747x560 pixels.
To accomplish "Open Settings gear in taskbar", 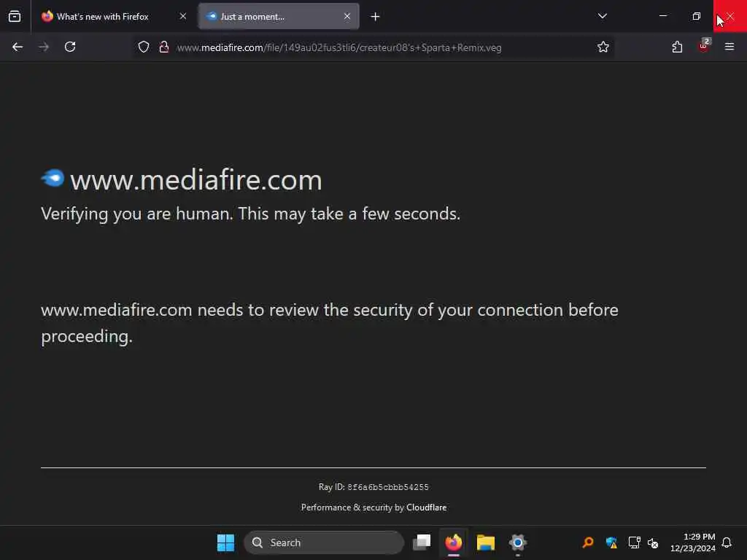I will point(517,542).
